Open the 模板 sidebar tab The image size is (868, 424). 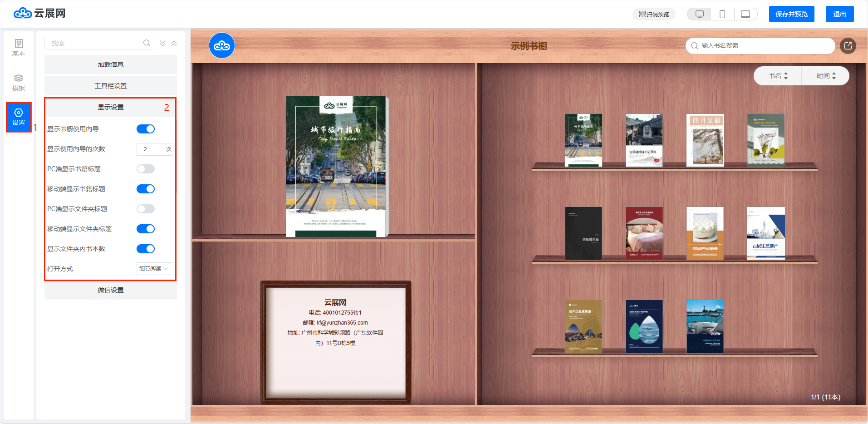(19, 82)
